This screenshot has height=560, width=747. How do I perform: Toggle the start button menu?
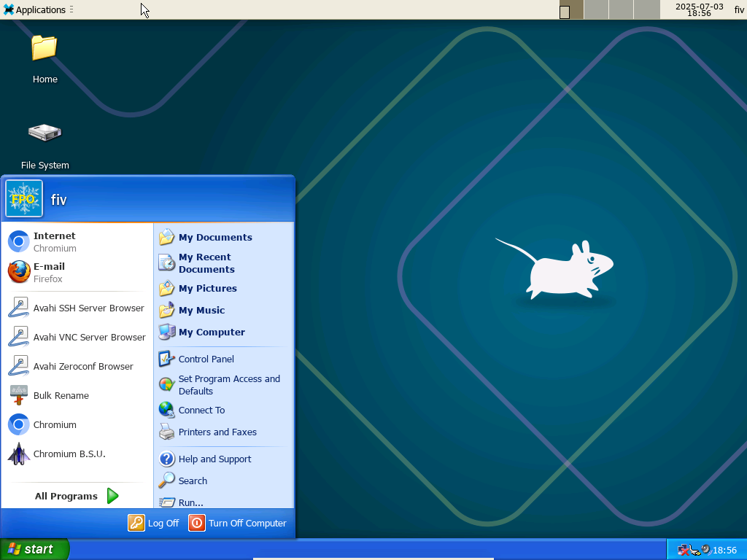tap(34, 550)
